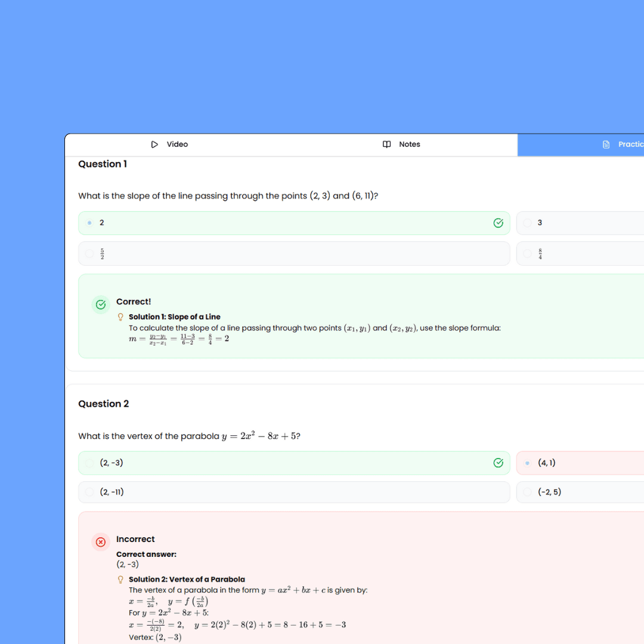Click the document icon beside Practice

[606, 144]
